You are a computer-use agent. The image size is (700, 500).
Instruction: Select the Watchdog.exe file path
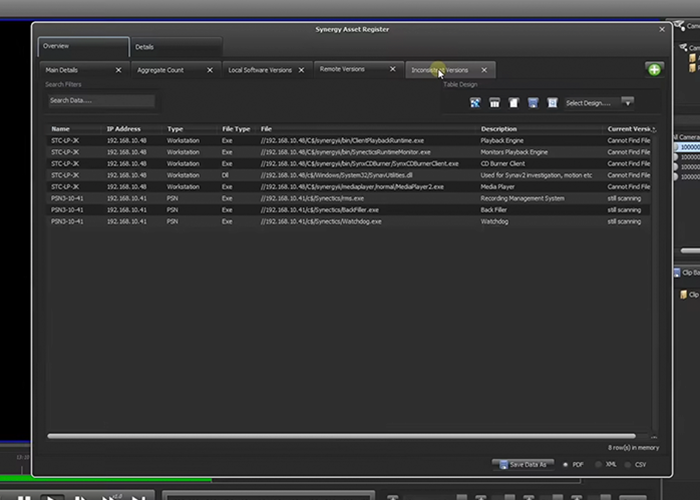pyautogui.click(x=321, y=222)
